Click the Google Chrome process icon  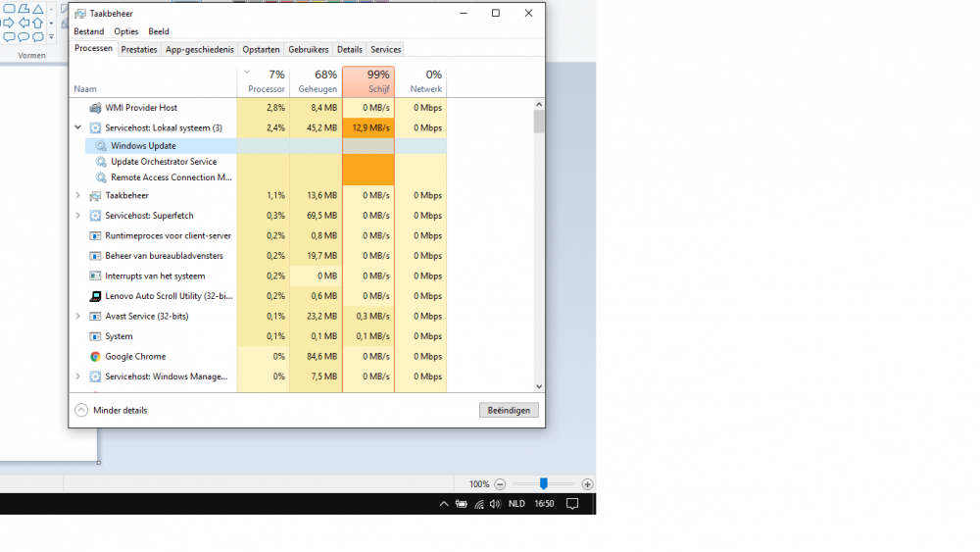[x=95, y=357]
